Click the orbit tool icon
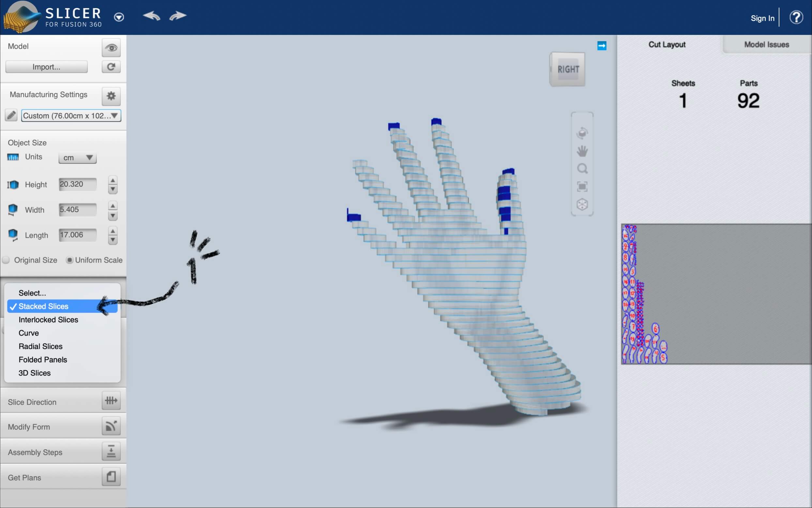The width and height of the screenshot is (812, 508). coord(582,133)
